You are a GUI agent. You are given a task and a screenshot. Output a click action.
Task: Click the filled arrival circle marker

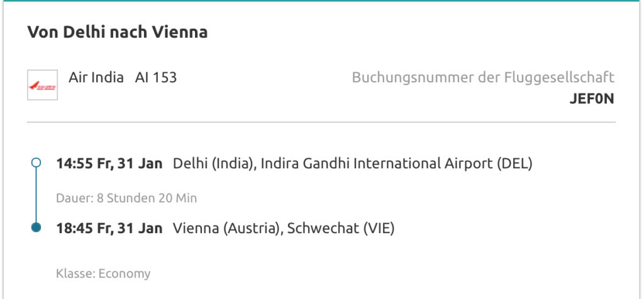[36, 227]
